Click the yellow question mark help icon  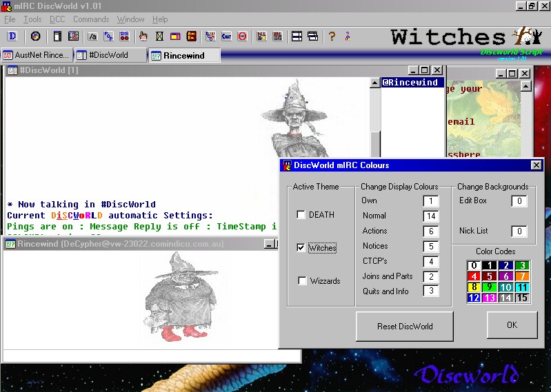(x=332, y=37)
